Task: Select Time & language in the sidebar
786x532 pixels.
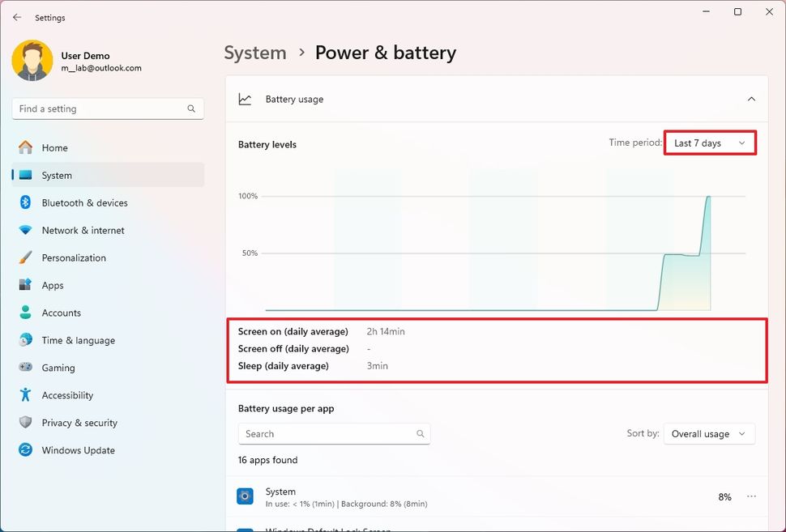Action: coord(24,340)
